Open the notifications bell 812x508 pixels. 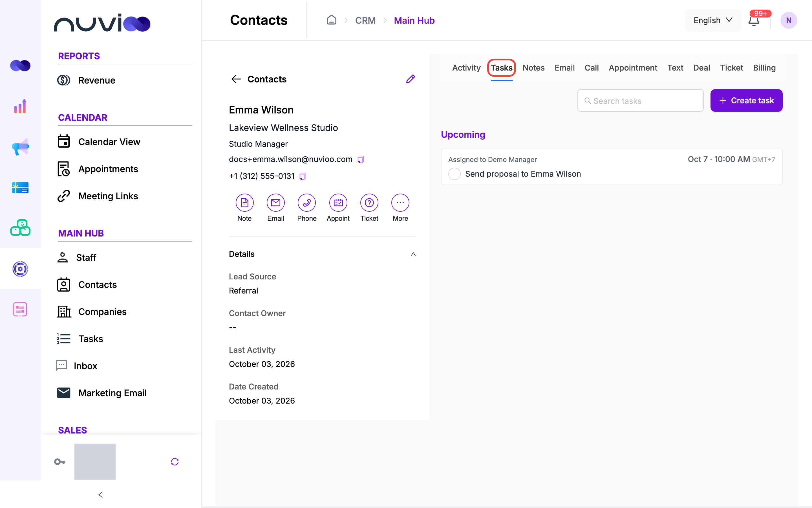pyautogui.click(x=754, y=21)
